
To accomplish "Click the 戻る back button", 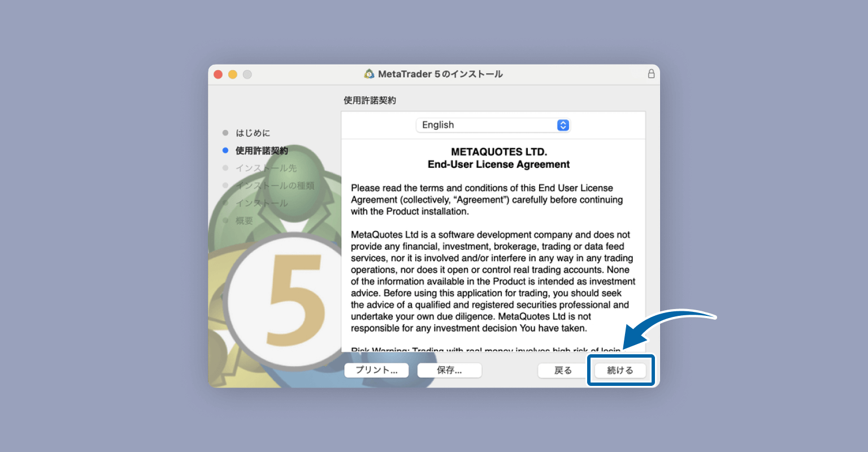I will pyautogui.click(x=563, y=371).
